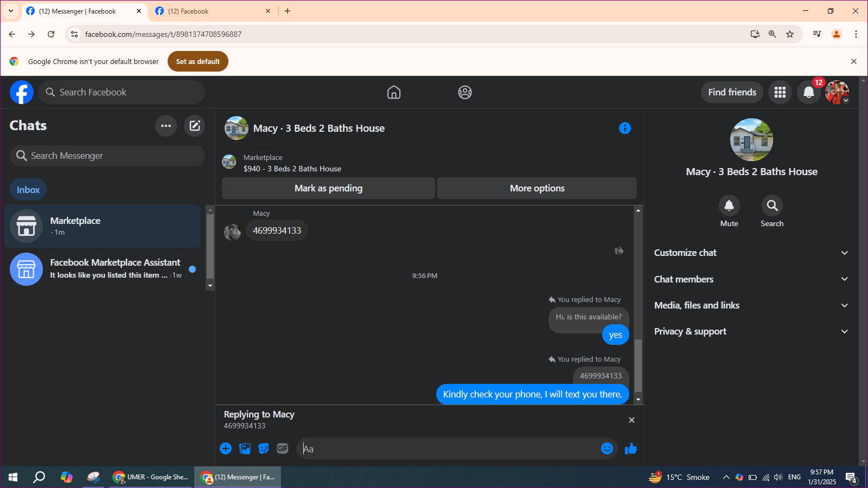Open more actions plus icon in composer

[226, 448]
